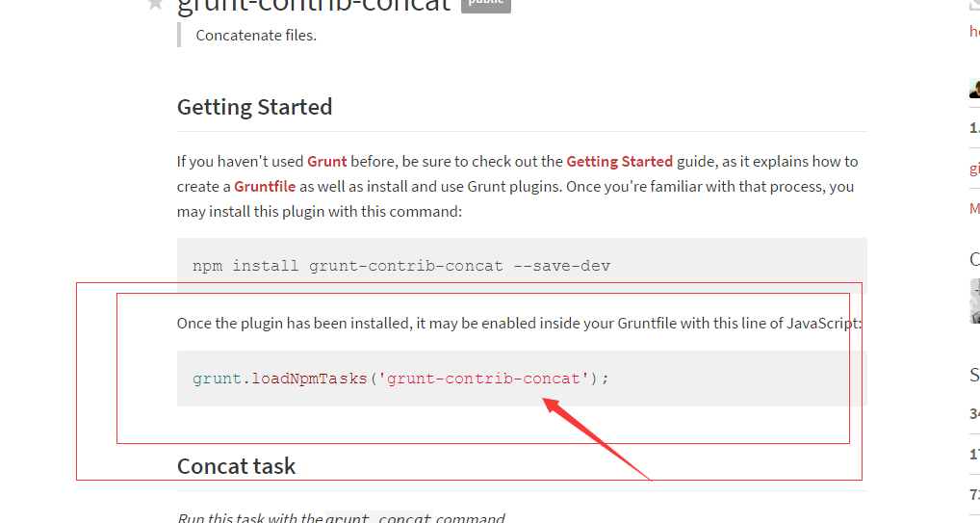Open the collaborator avatar under sidebar heading C
The height and width of the screenshot is (523, 980).
974,301
